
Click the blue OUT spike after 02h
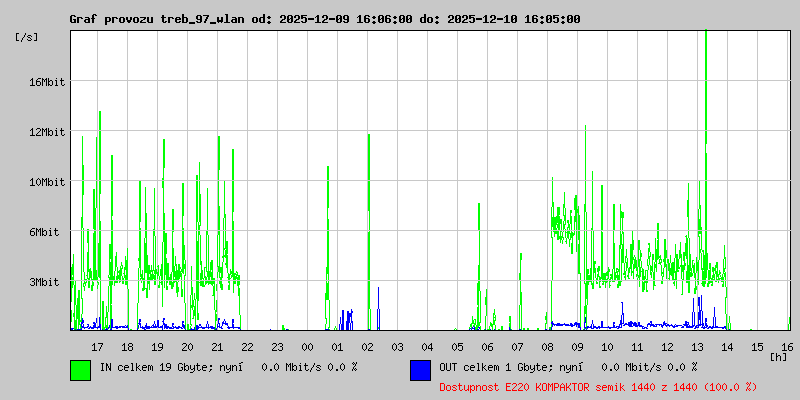point(378,309)
